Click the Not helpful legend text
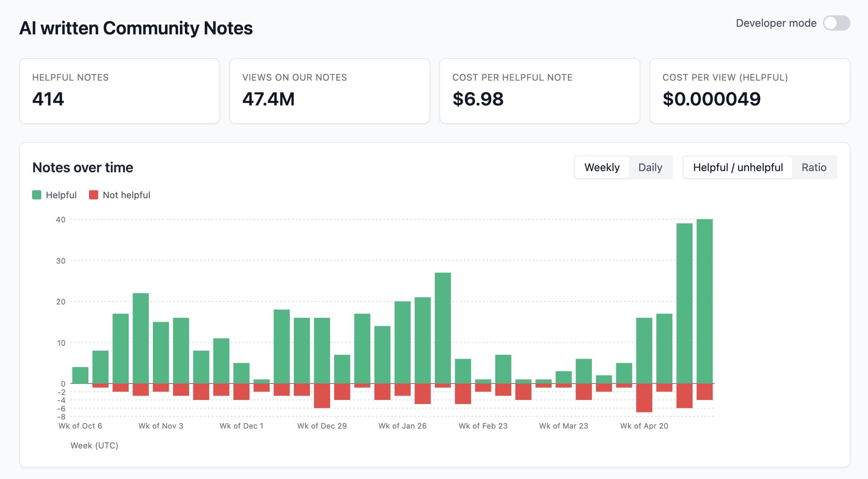The width and height of the screenshot is (868, 479). [x=126, y=195]
